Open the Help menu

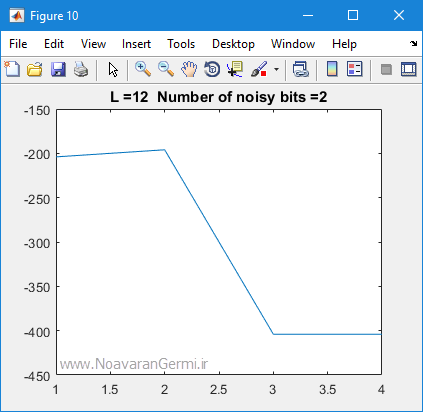click(344, 44)
